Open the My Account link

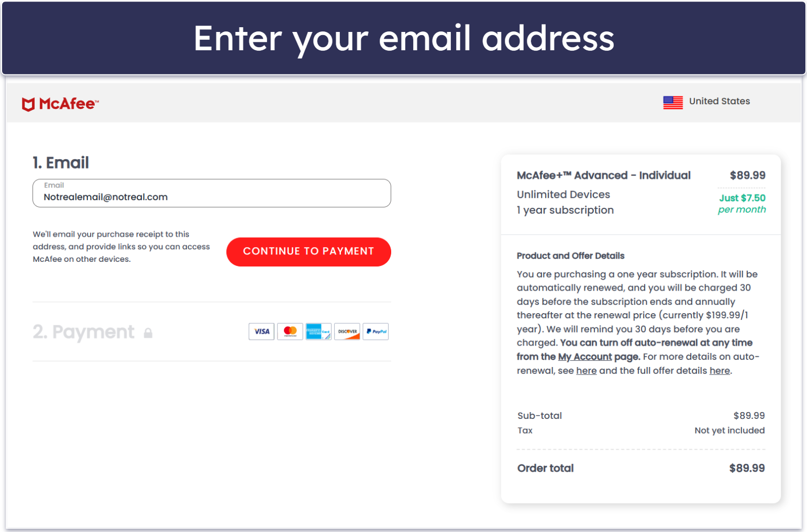point(584,357)
